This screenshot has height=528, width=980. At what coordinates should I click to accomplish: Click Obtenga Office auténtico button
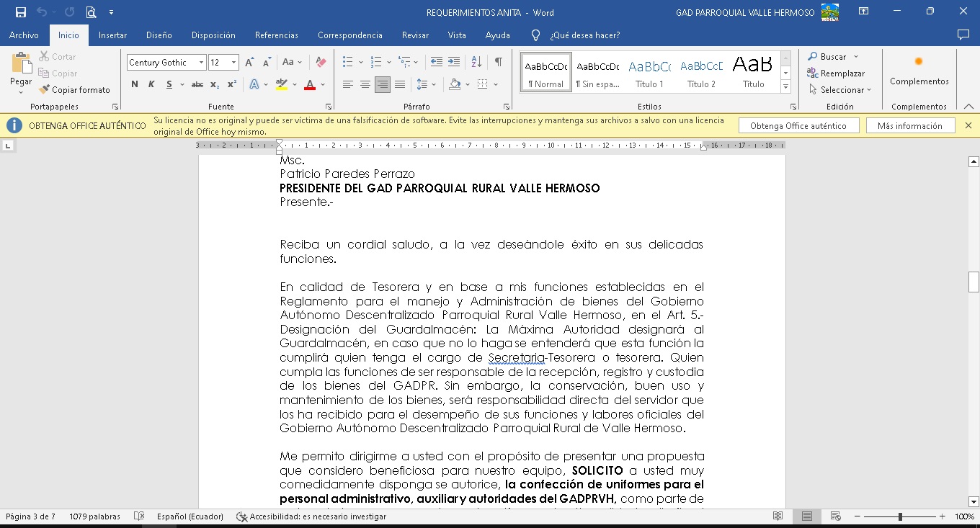click(x=798, y=126)
